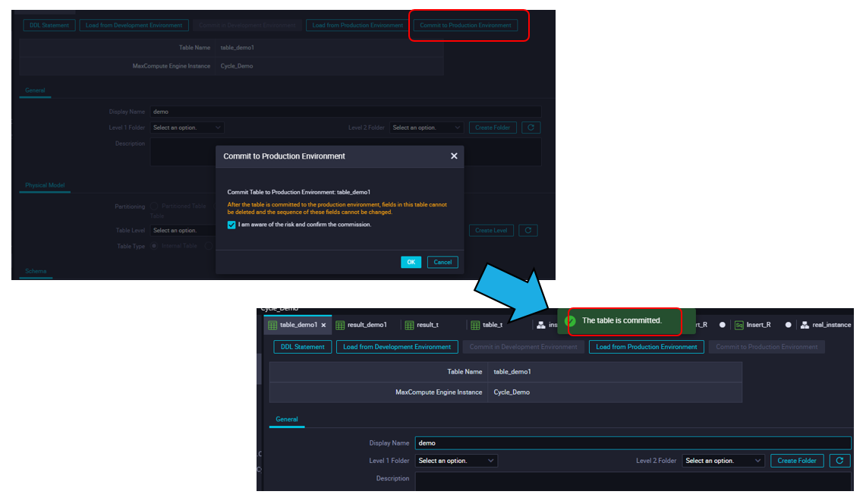Switch to the table_demo1 tab
The image size is (866, 504).
coord(298,325)
